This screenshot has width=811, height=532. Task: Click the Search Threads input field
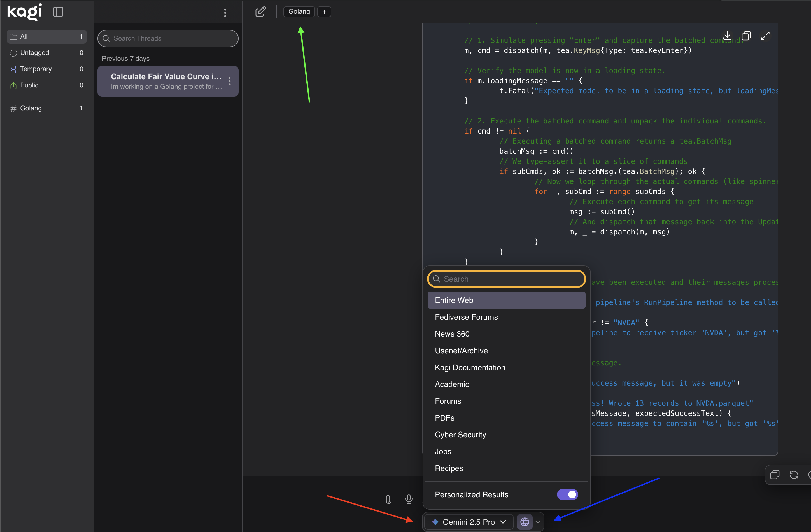(168, 39)
